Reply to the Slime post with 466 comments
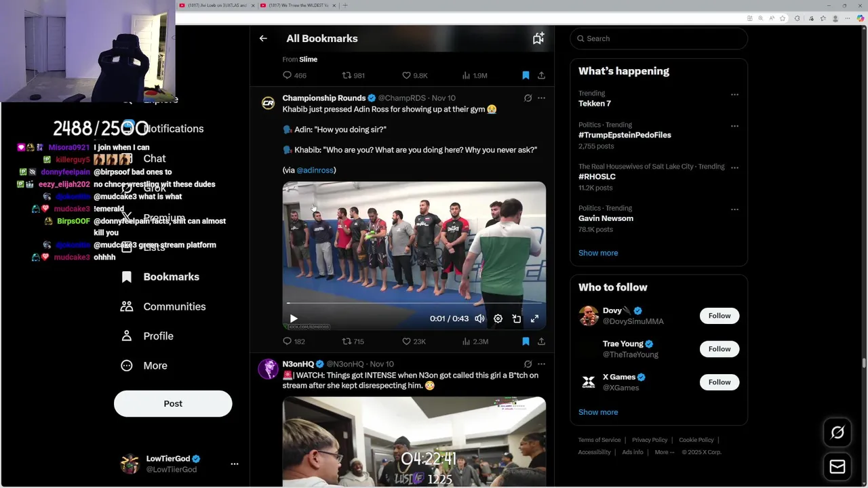Image resolution: width=868 pixels, height=488 pixels. click(294, 75)
